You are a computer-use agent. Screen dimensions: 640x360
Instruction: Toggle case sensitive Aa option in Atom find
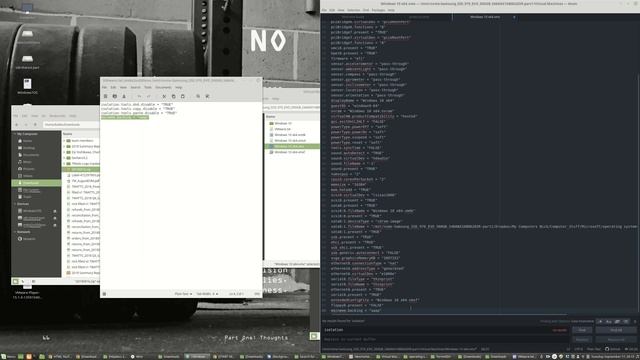tap(609, 321)
